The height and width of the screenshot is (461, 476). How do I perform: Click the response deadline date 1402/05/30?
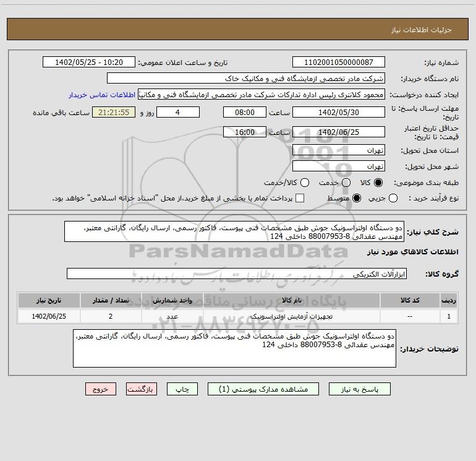point(339,112)
